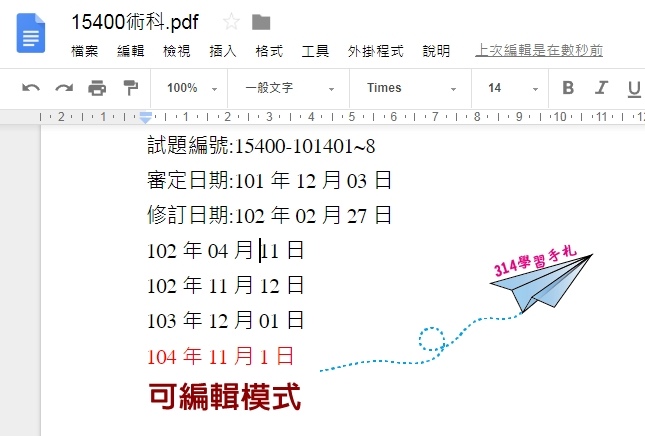
Task: Open the 工具 menu
Action: pyautogui.click(x=315, y=51)
